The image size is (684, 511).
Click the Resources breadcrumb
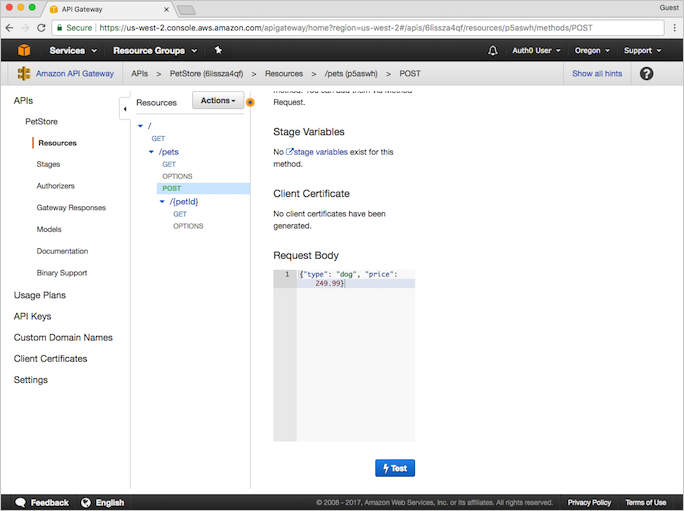pyautogui.click(x=284, y=73)
